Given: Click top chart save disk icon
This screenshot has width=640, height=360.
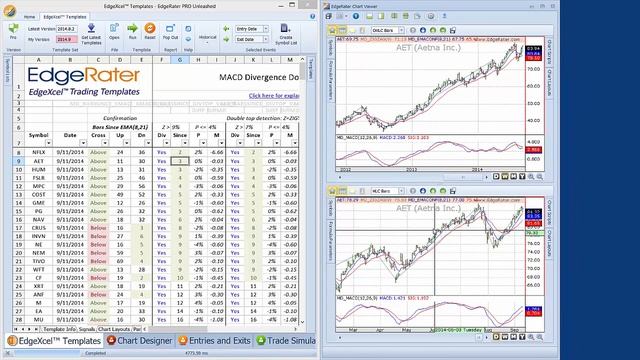Looking at the screenshot, I should [x=453, y=30].
